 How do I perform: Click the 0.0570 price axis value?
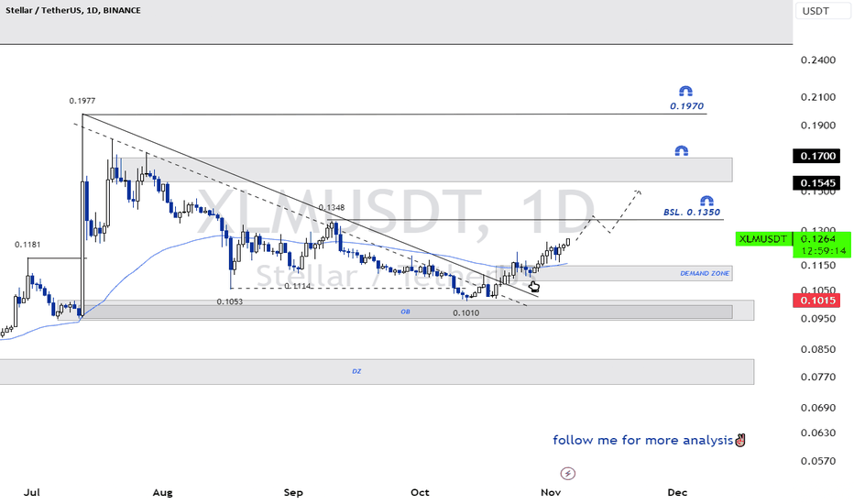[818, 461]
